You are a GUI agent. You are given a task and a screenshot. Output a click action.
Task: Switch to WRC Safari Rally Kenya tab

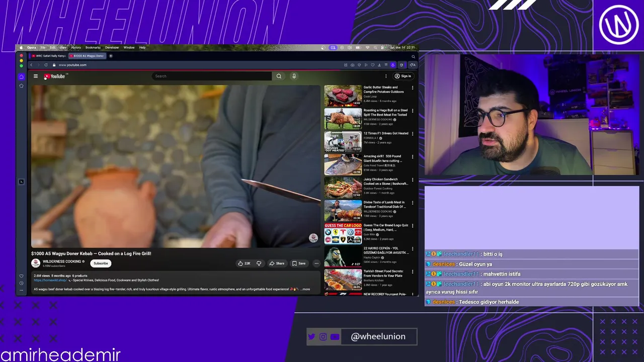pyautogui.click(x=49, y=56)
